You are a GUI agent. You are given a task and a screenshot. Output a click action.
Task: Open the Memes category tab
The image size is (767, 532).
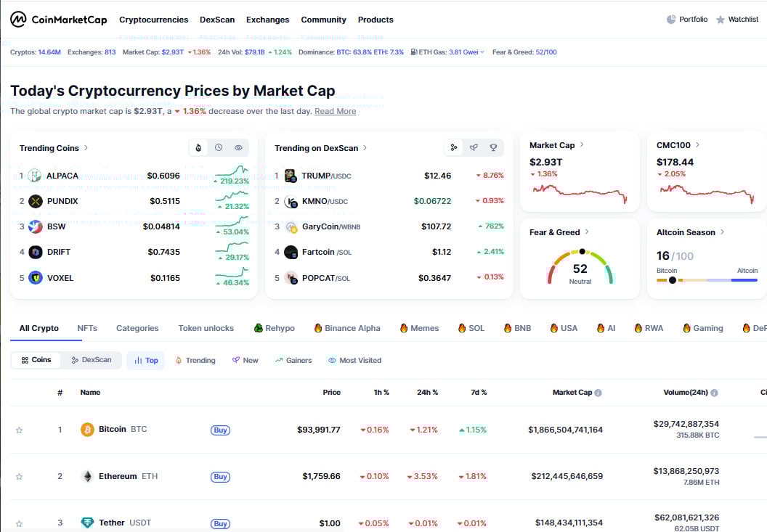[419, 328]
